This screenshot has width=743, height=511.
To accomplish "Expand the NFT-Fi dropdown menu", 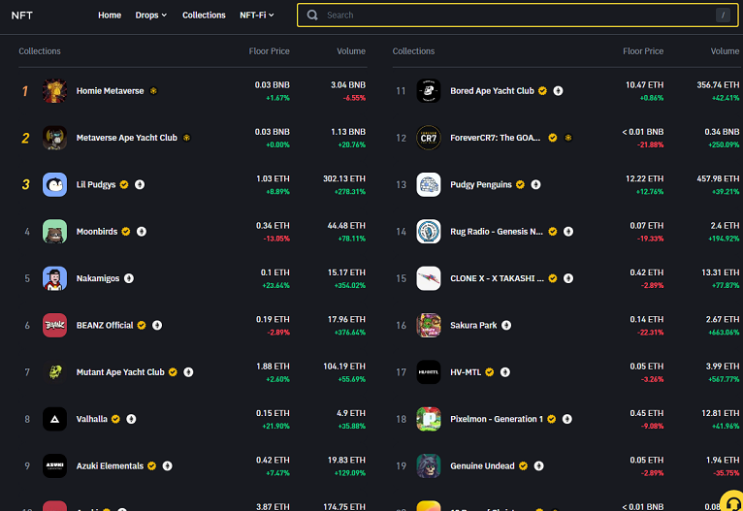I will click(x=257, y=15).
